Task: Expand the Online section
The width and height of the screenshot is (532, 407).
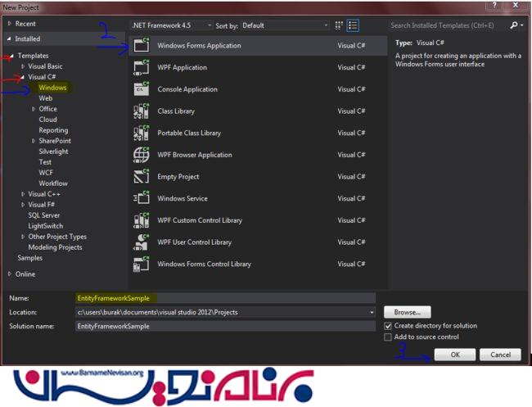Action: [10, 274]
